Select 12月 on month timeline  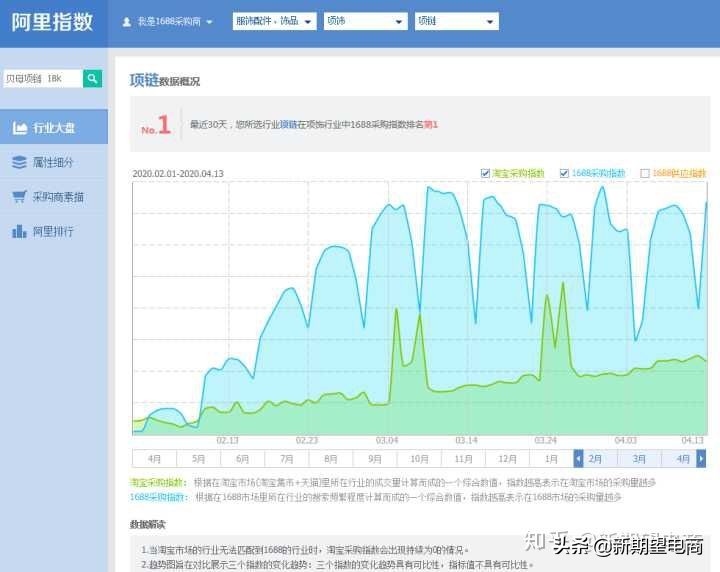click(507, 459)
